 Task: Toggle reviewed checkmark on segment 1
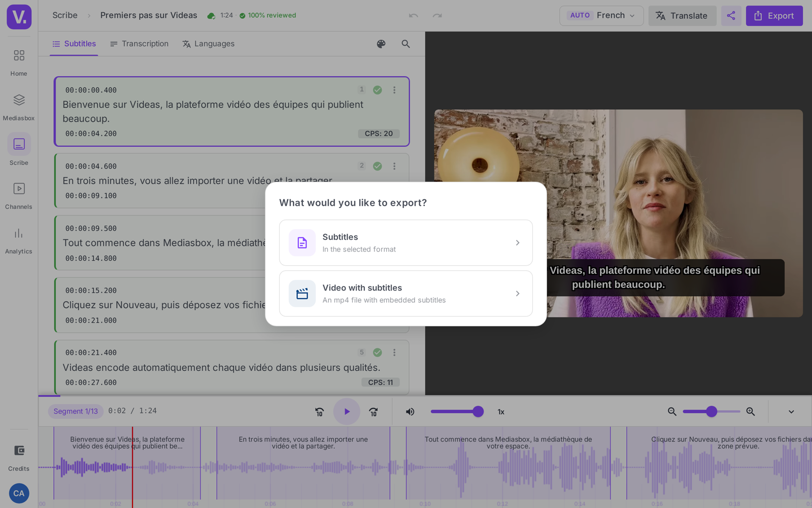coord(378,90)
